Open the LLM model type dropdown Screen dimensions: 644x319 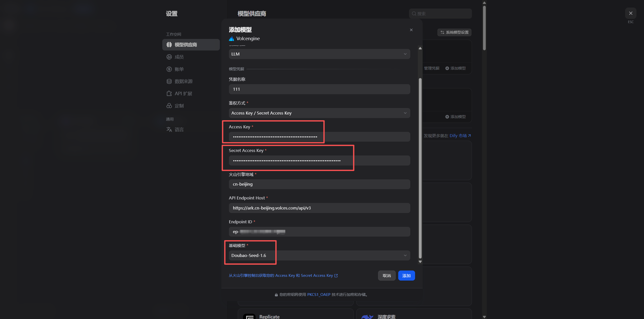(x=319, y=54)
